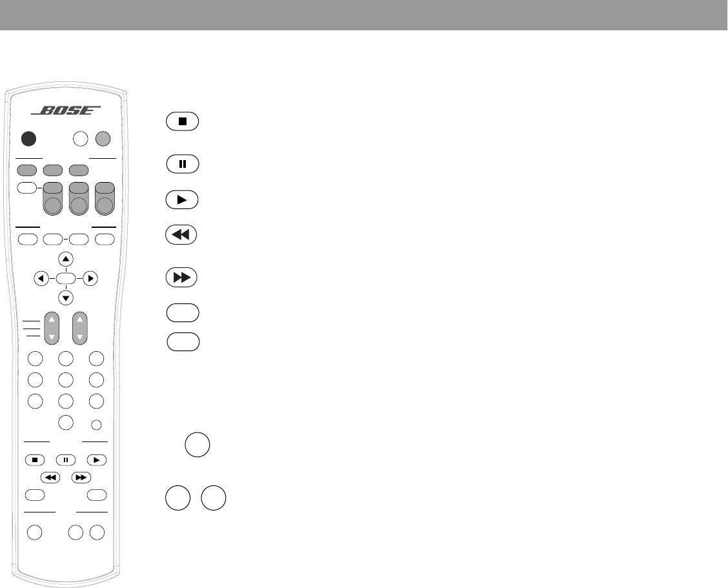Screen dimensions: 728x588
Task: Click the up arrow on the left gray rocker
Action: pos(52,319)
